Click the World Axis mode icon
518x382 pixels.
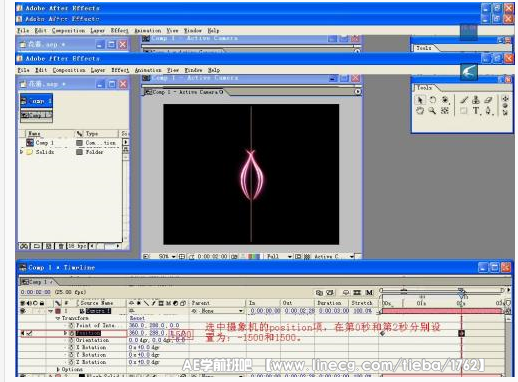point(505,106)
